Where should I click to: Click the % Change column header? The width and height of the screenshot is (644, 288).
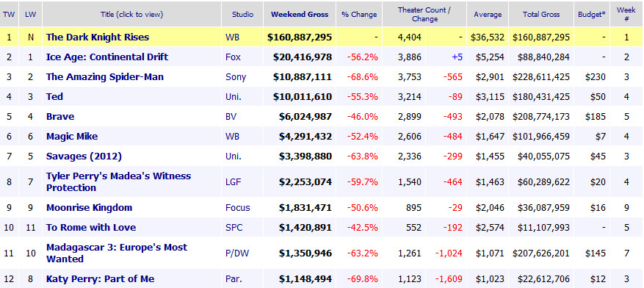coord(359,15)
